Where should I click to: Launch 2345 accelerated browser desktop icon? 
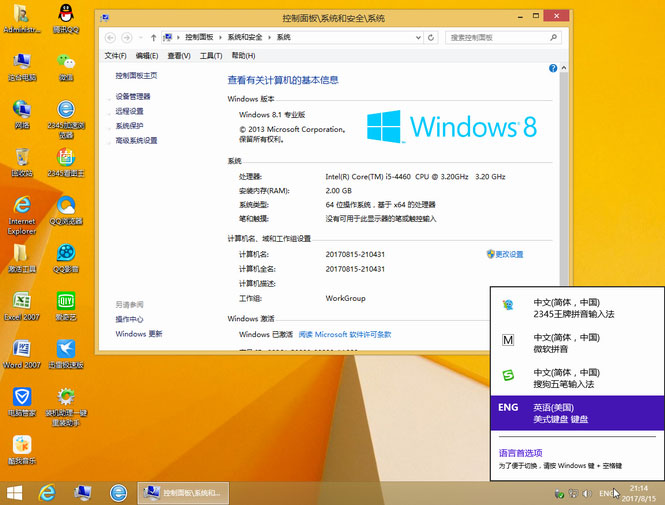coord(66,120)
